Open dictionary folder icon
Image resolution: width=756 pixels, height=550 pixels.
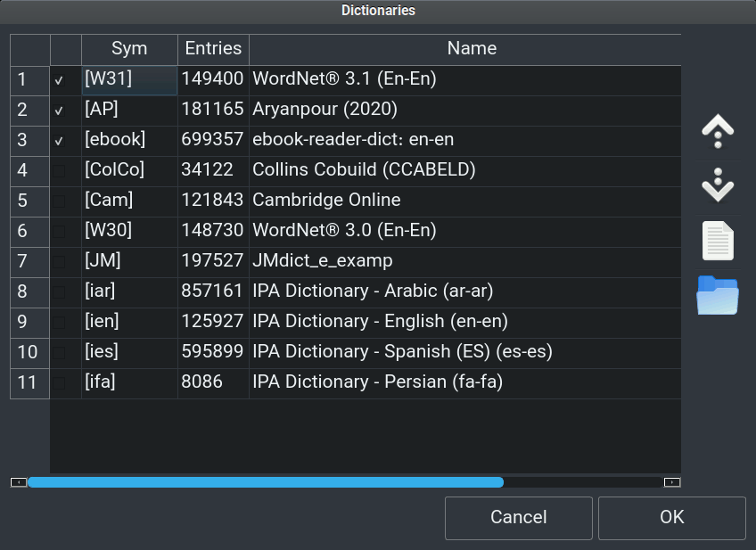(x=718, y=295)
